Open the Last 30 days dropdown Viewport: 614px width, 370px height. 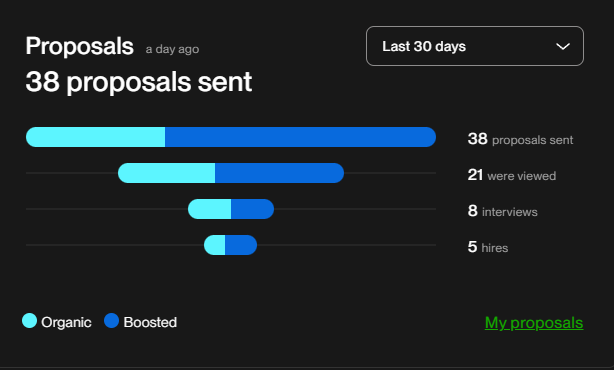[x=475, y=46]
